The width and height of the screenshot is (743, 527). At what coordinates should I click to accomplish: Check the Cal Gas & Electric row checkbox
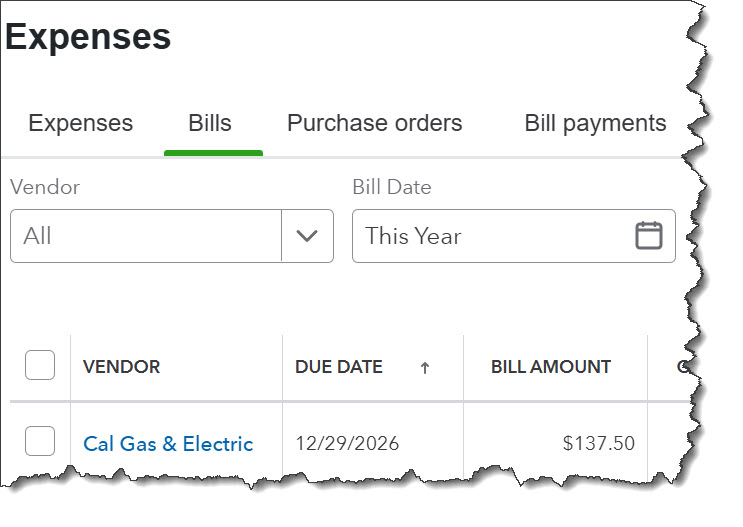pos(40,441)
